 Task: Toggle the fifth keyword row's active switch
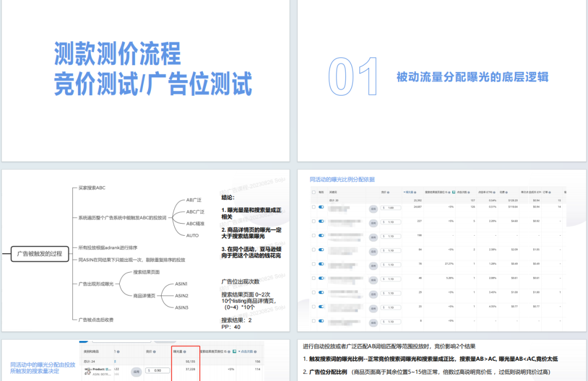tap(321, 264)
